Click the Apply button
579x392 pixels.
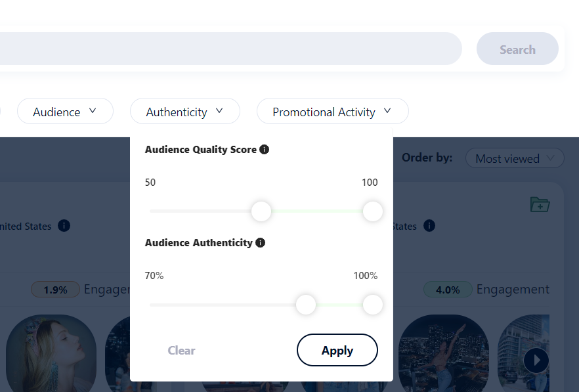point(337,350)
